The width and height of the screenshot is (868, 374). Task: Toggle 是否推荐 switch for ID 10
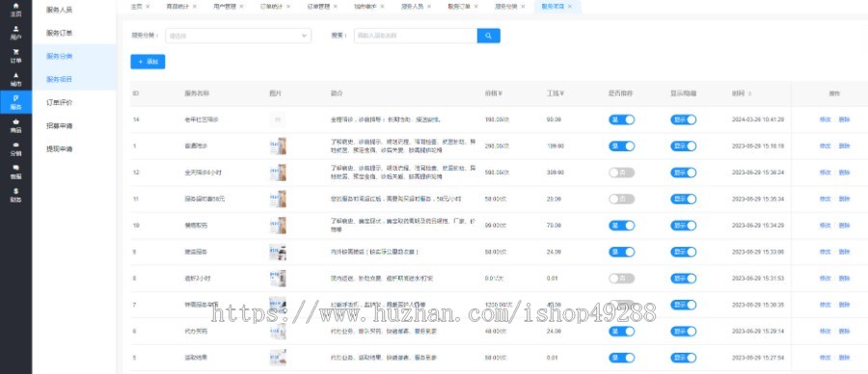[622, 226]
